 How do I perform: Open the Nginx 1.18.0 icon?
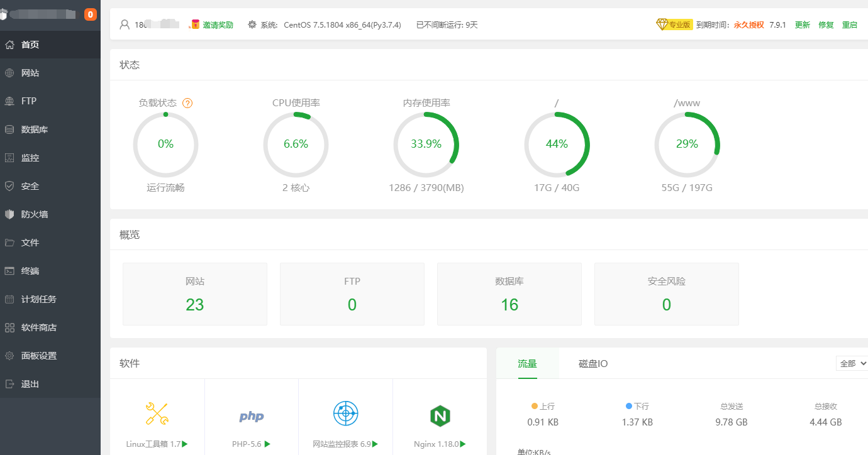[x=440, y=415]
